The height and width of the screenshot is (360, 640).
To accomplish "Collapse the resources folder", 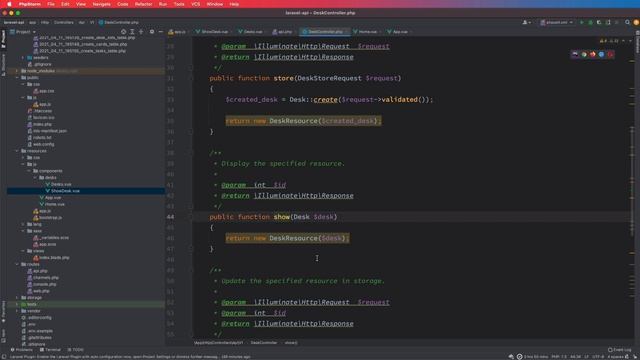I will 17,151.
